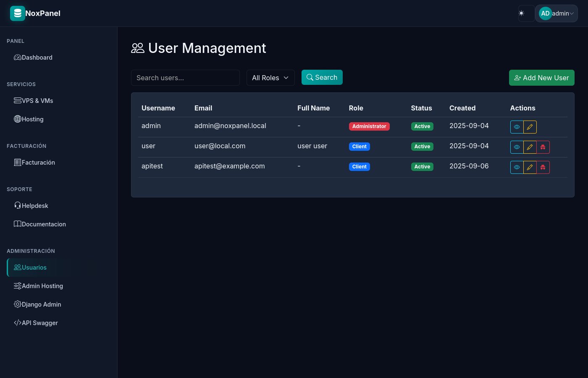
Task: Edit the apitest user entry
Action: coord(530,167)
